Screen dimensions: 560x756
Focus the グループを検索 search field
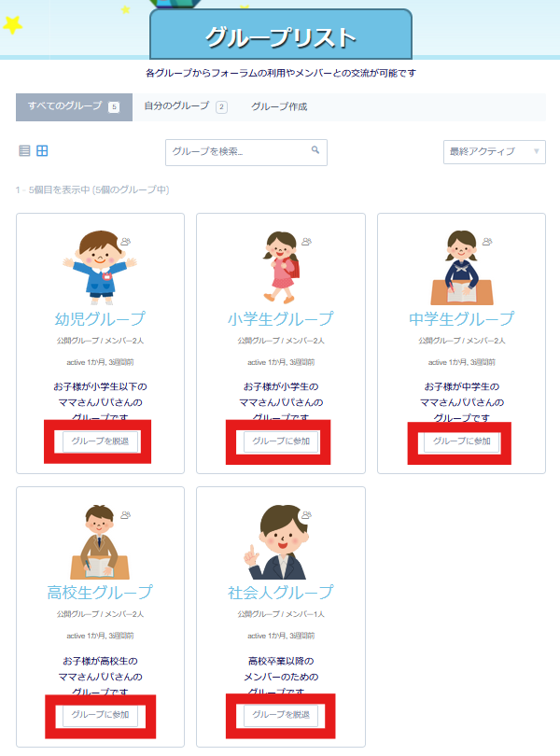tap(238, 152)
